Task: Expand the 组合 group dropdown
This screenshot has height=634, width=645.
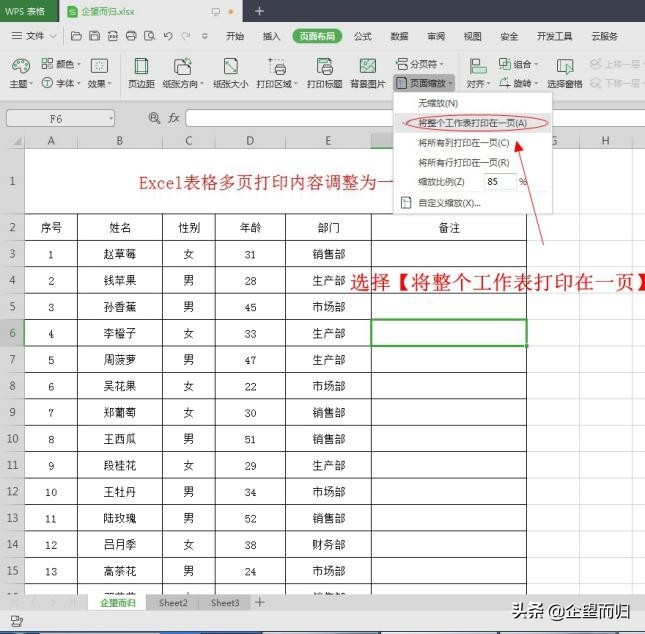Action: 518,64
